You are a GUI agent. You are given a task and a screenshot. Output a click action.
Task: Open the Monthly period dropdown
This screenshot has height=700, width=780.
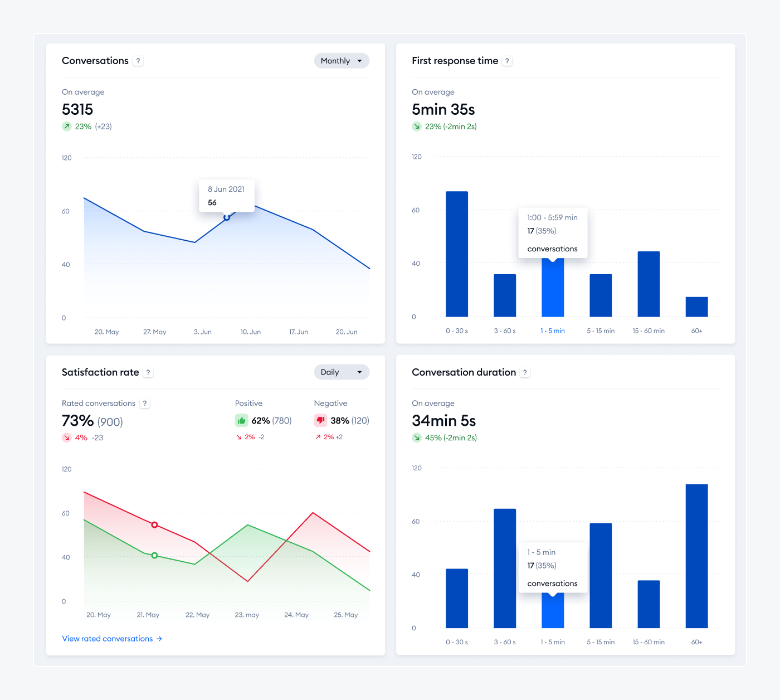(341, 61)
